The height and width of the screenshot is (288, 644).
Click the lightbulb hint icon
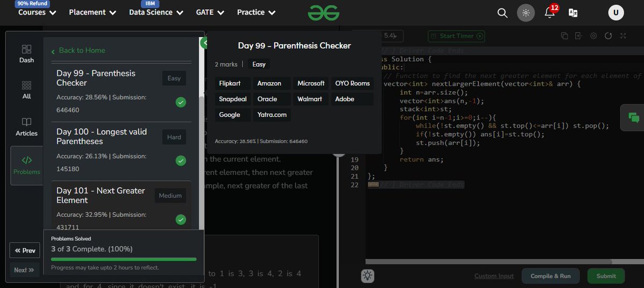click(x=368, y=276)
